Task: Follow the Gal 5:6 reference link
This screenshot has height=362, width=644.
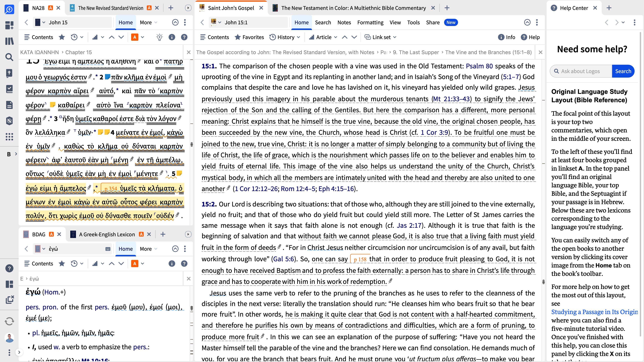Action: [283, 259]
